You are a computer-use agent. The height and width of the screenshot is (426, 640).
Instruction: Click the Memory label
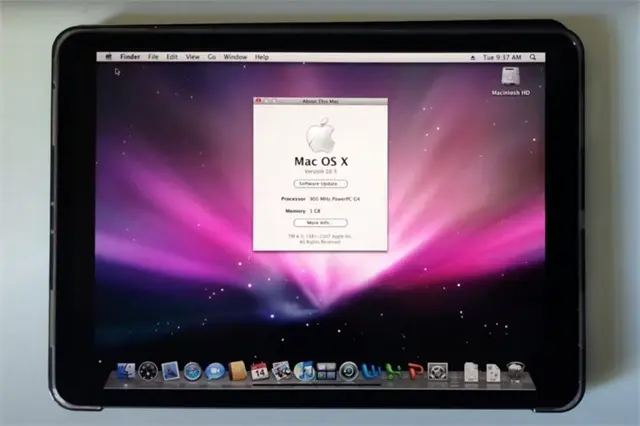pyautogui.click(x=295, y=211)
